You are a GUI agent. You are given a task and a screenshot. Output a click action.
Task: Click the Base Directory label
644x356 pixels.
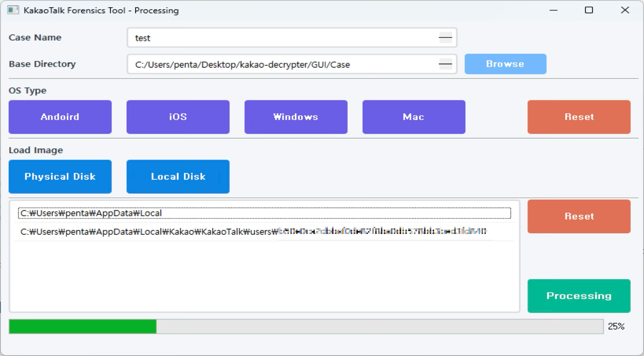[x=42, y=64]
